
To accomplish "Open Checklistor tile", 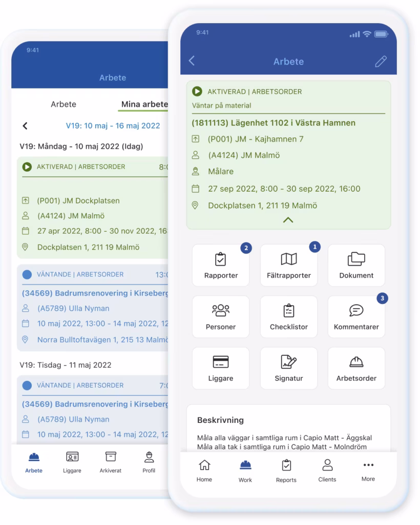I will coord(288,317).
